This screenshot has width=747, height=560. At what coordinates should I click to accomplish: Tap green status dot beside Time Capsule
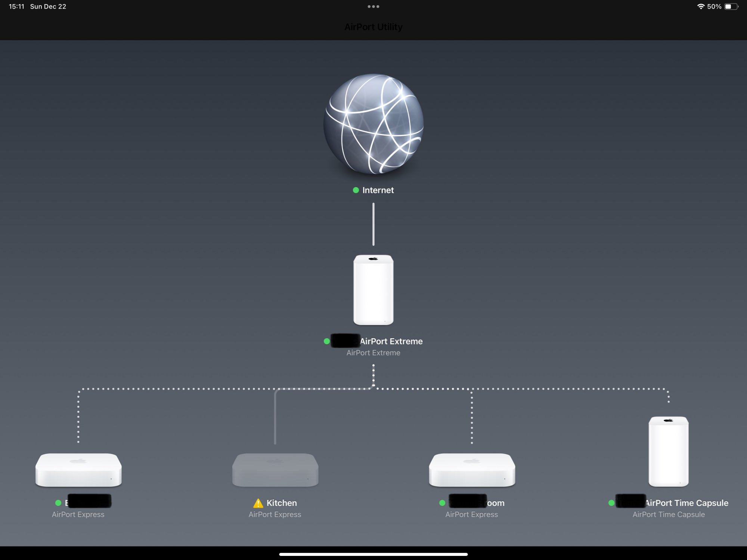click(x=611, y=503)
